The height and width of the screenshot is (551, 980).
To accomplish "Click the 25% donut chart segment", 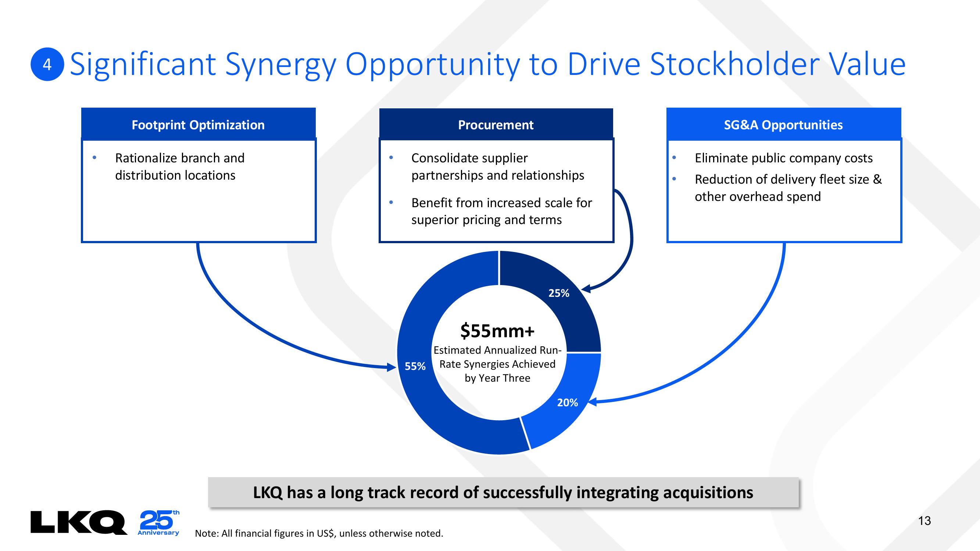I will click(x=558, y=293).
